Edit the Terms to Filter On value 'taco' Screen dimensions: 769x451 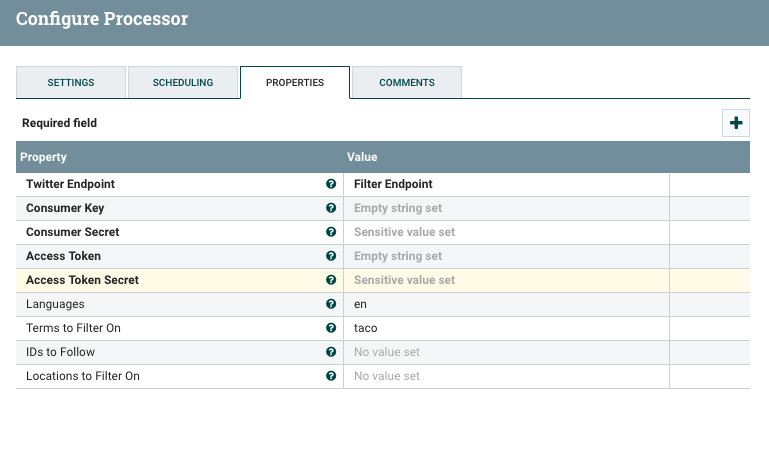505,328
